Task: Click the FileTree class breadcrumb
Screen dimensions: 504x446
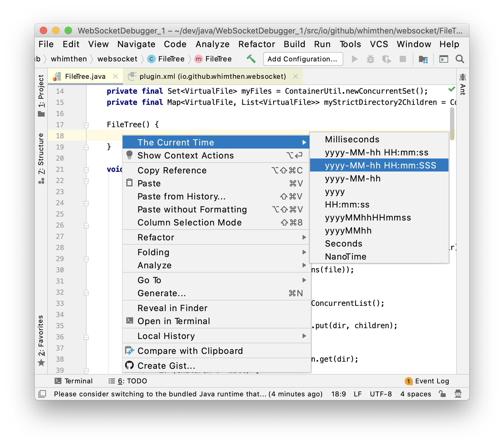Action: 166,59
